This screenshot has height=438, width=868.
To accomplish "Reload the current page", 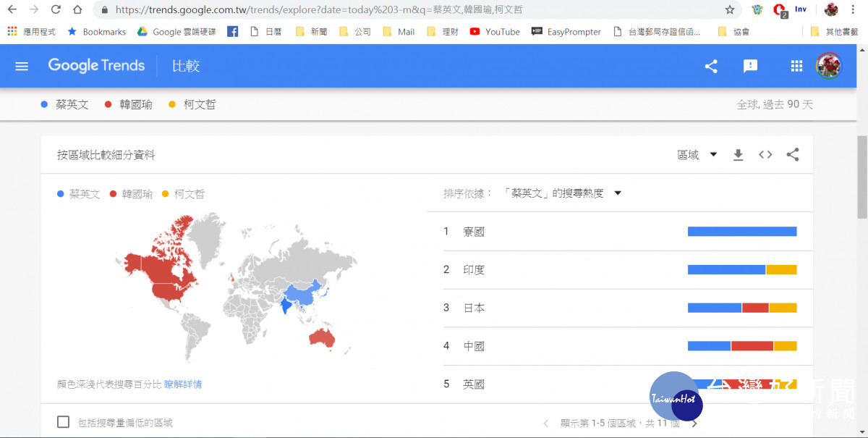I will click(56, 10).
